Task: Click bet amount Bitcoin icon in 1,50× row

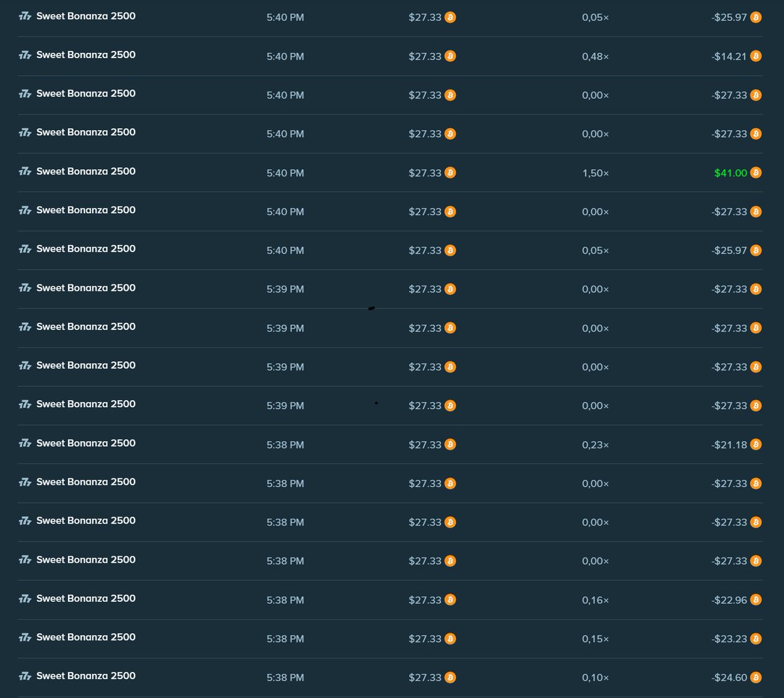Action: (x=450, y=173)
